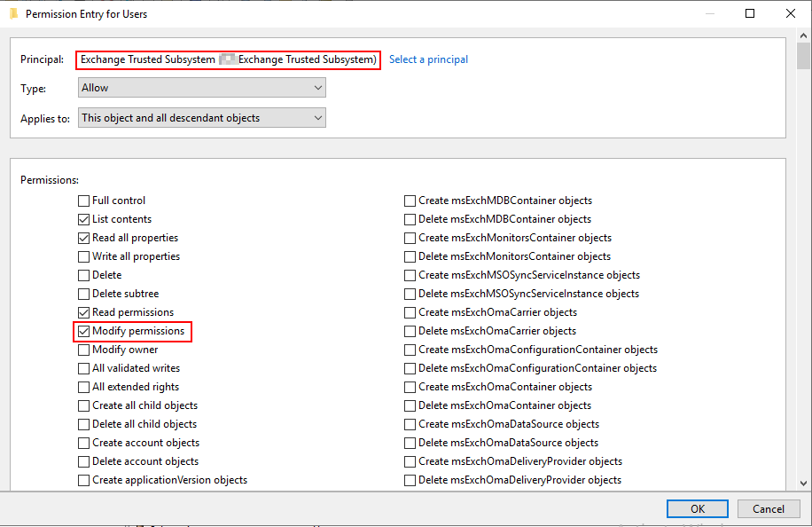The height and width of the screenshot is (527, 812).
Task: Uncheck Read permissions
Action: pos(83,312)
